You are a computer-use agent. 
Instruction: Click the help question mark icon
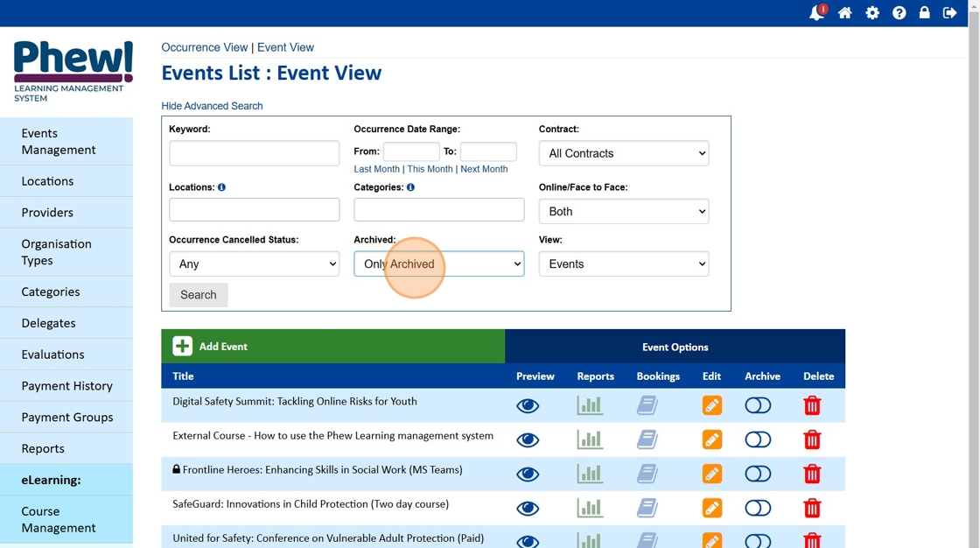coord(899,13)
